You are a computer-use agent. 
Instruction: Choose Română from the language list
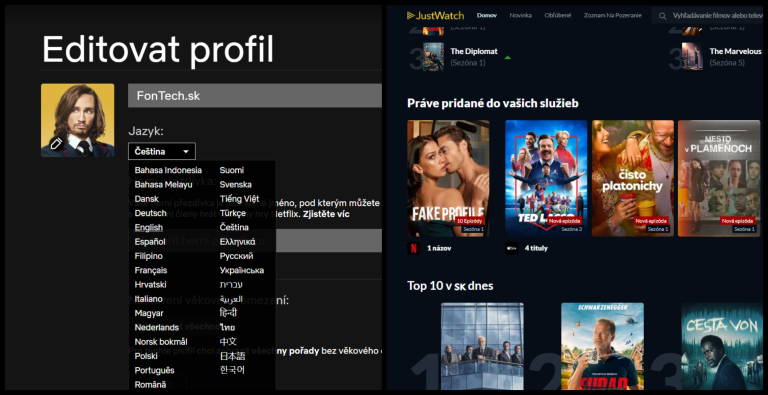point(150,385)
